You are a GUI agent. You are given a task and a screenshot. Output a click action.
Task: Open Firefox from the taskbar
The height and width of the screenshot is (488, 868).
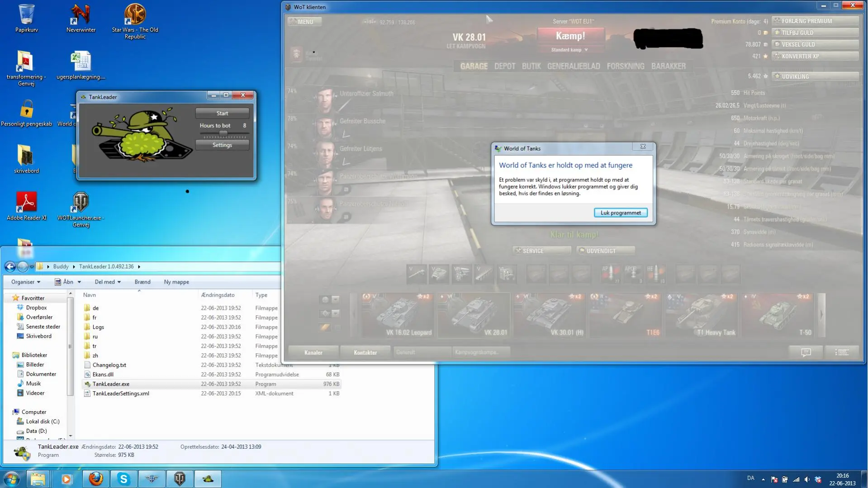[95, 479]
